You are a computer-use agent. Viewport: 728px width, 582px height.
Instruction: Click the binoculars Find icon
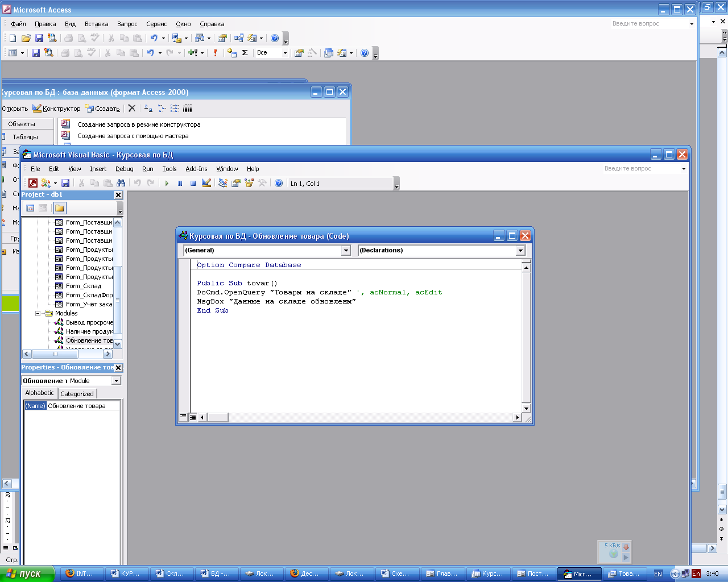pyautogui.click(x=121, y=183)
